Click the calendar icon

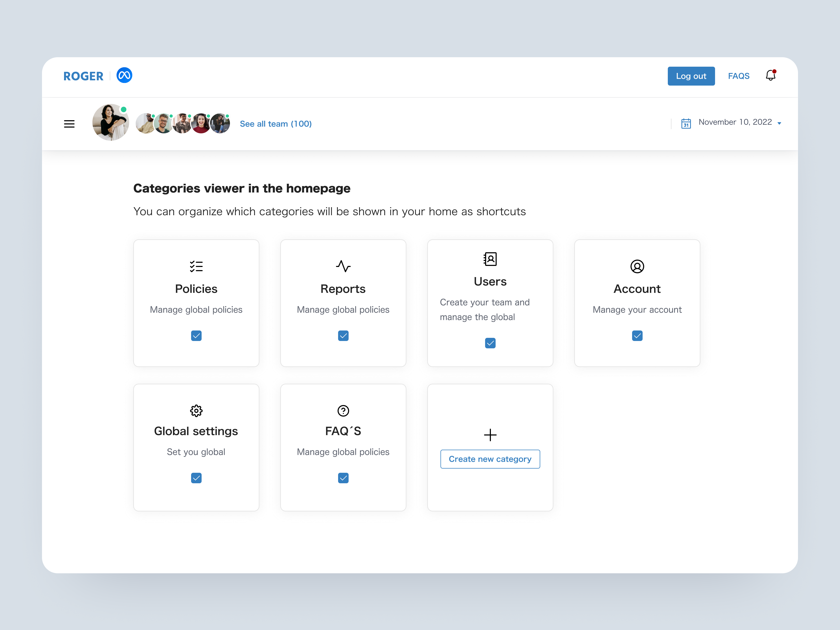[686, 123]
